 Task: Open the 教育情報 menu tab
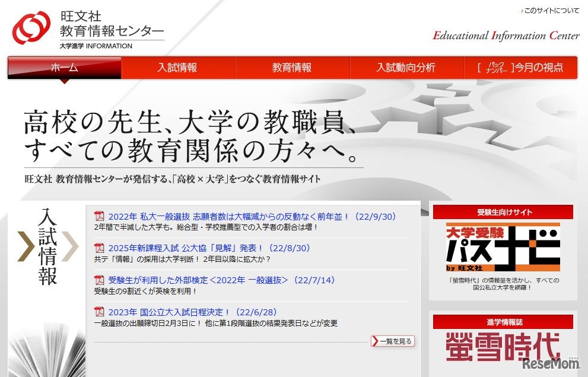293,68
